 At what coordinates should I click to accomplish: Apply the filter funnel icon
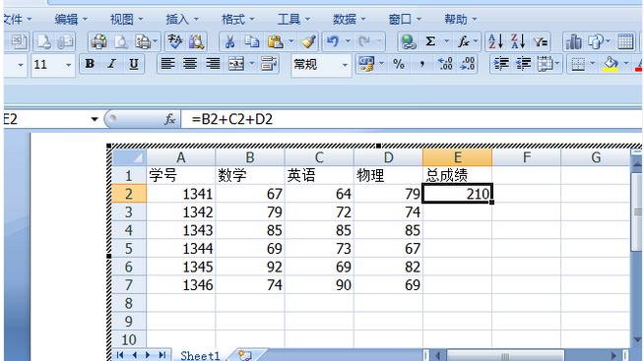(x=541, y=41)
